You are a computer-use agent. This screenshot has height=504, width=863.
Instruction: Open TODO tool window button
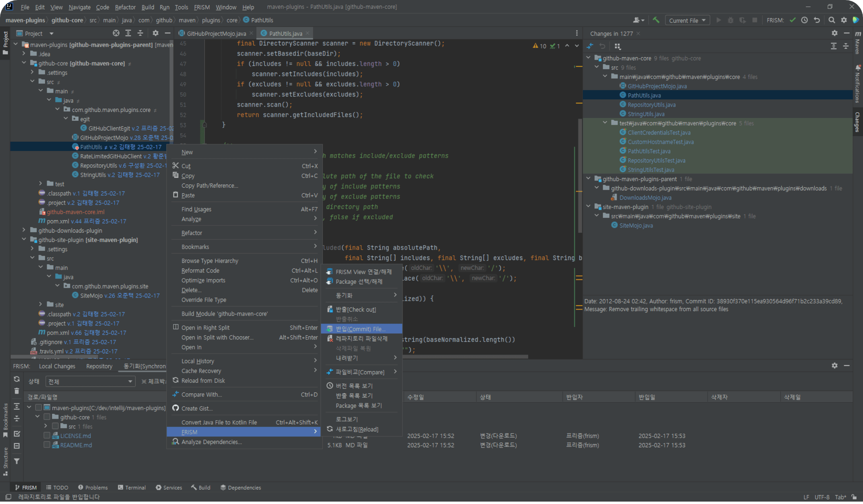point(57,487)
